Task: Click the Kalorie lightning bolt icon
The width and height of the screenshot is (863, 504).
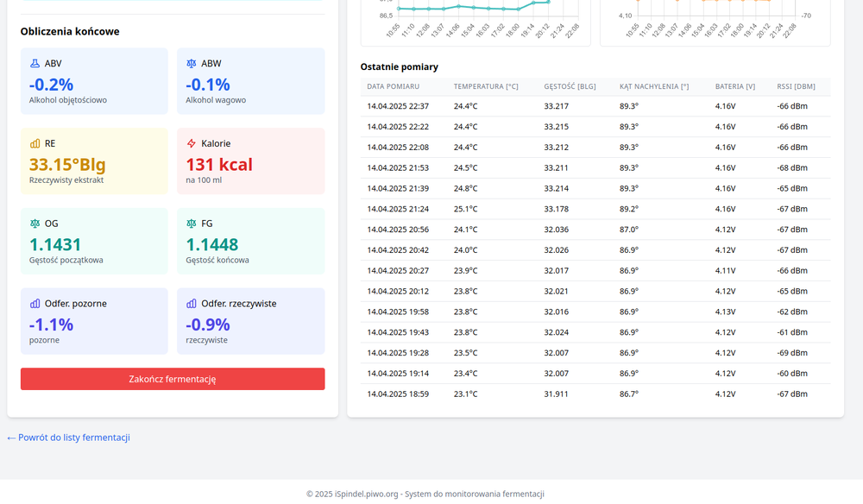Action: [x=192, y=143]
